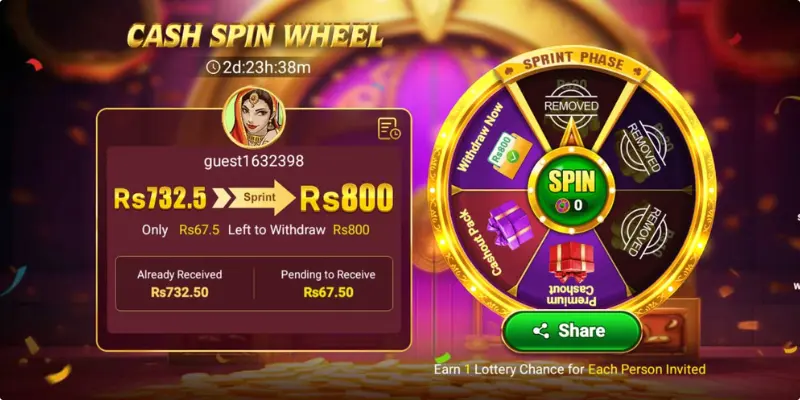Click the Rs800 target amount

click(x=346, y=197)
